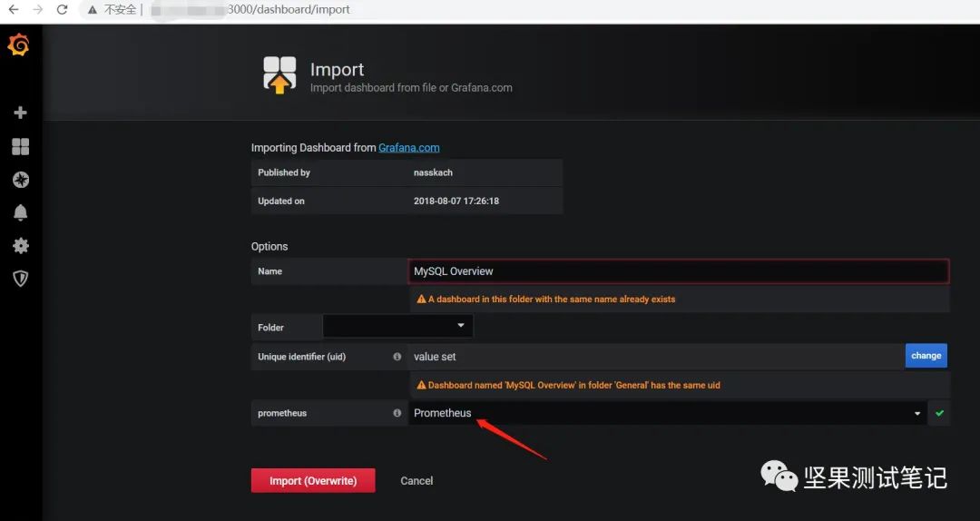Reload the page with the refresh icon
980x521 pixels.
[62, 9]
